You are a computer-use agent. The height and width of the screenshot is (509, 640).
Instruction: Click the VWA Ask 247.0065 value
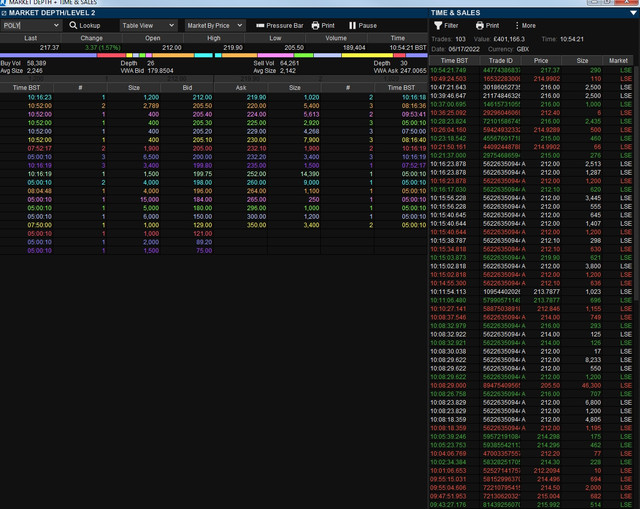coord(413,71)
